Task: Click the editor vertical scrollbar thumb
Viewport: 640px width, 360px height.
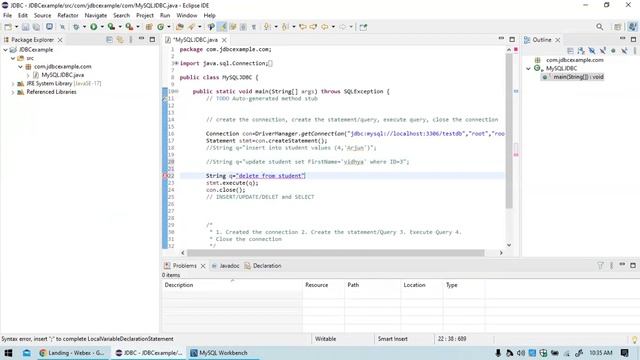Action: pos(509,131)
